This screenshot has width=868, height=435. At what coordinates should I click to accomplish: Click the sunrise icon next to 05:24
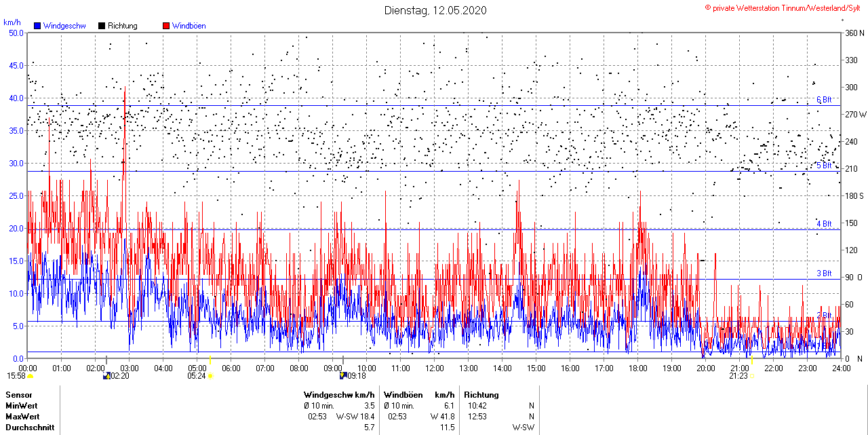point(210,376)
